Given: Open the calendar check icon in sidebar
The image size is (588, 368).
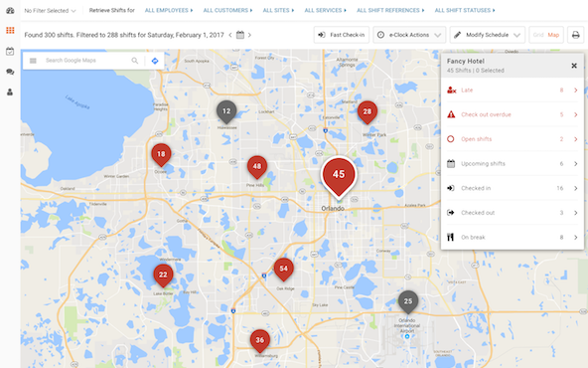Looking at the screenshot, I should (x=10, y=51).
